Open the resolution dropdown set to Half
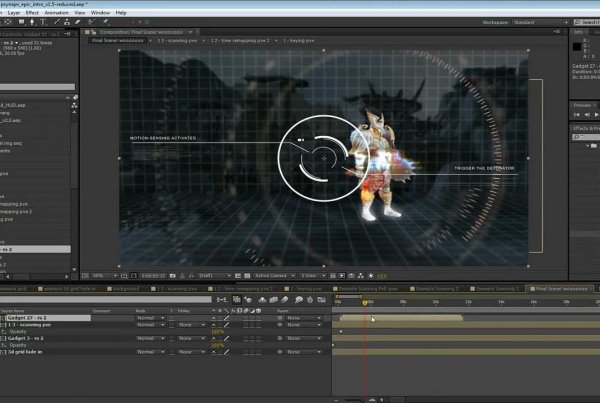This screenshot has height=403, width=600. tap(215, 276)
